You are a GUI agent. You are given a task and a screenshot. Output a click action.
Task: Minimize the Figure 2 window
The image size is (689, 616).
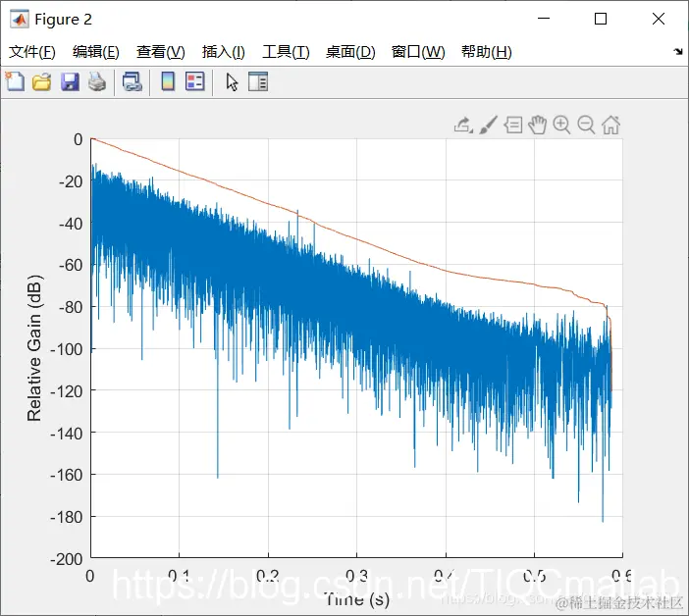[544, 19]
